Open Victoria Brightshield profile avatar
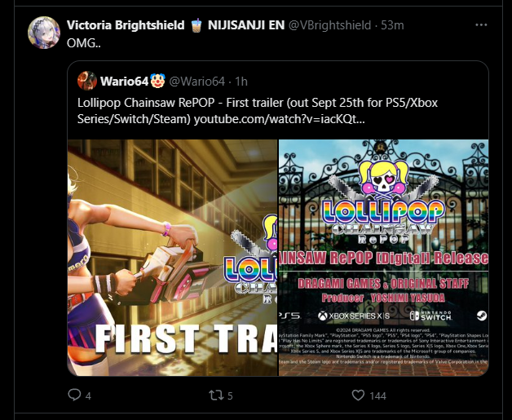This screenshot has height=420, width=512. tap(44, 33)
